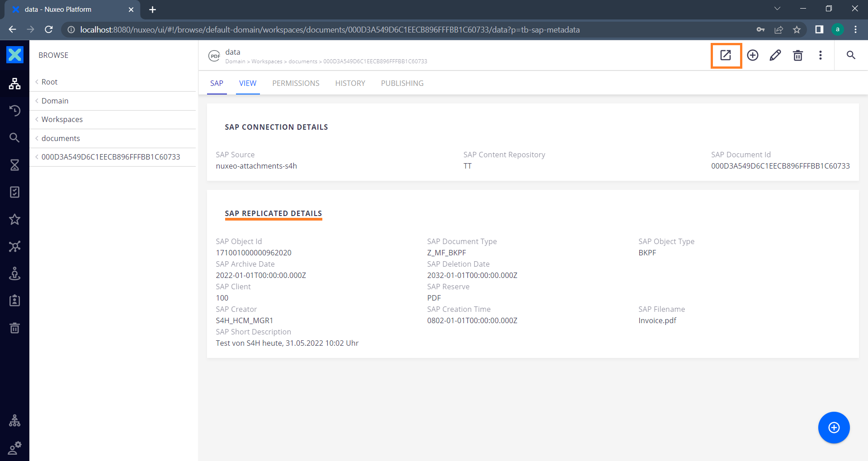Go back with the browser back arrow
Image resolution: width=868 pixels, height=461 pixels.
pos(12,29)
